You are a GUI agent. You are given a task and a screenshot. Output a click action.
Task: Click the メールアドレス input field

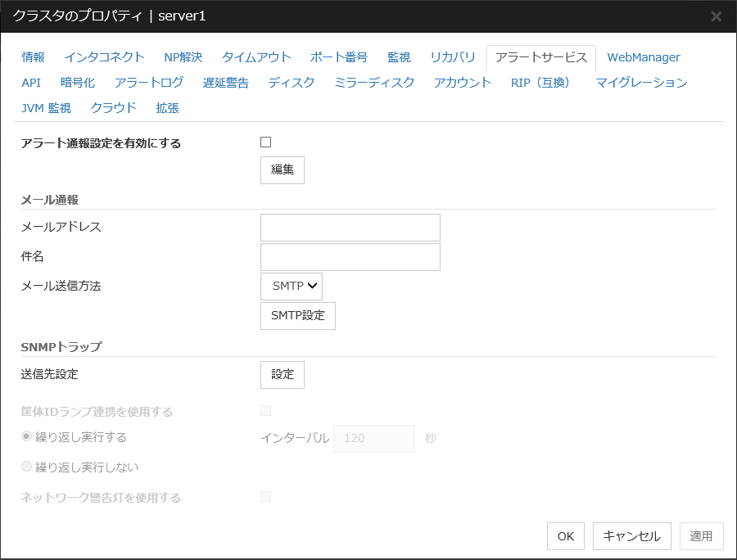[350, 228]
